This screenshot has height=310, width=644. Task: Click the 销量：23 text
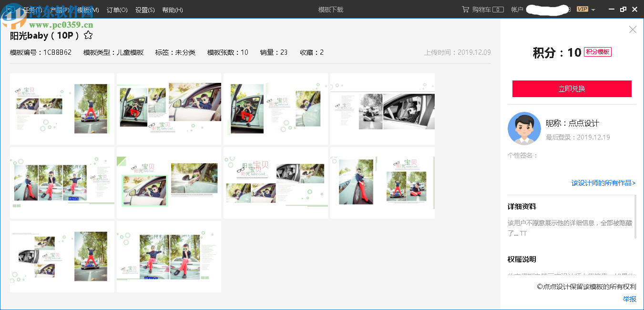coord(274,52)
